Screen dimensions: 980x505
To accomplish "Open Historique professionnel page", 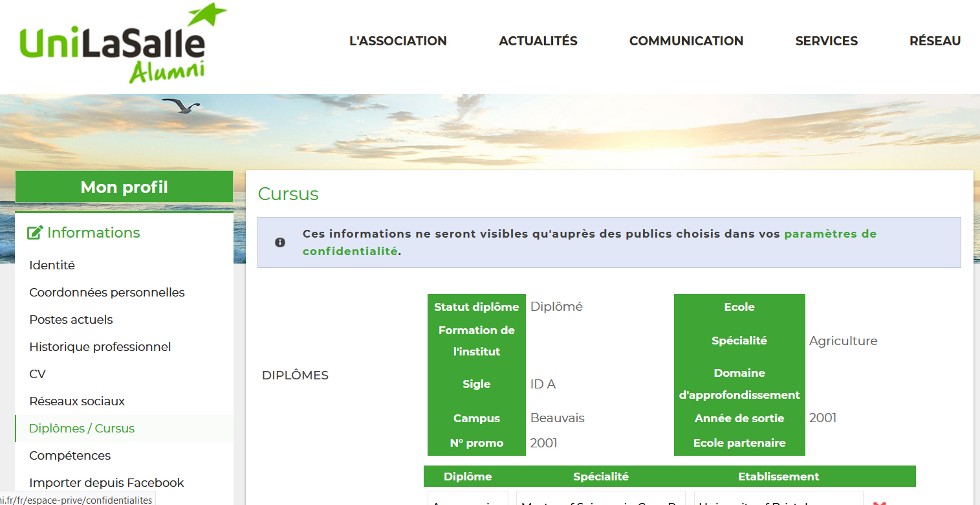I will pyautogui.click(x=100, y=346).
